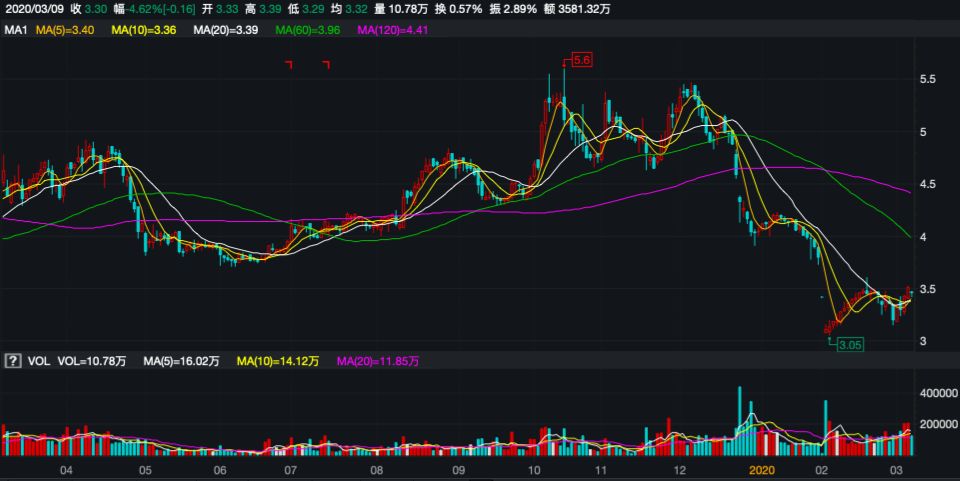Click the 5.6 high price marker
Viewport: 960px width, 481px height.
click(x=582, y=60)
